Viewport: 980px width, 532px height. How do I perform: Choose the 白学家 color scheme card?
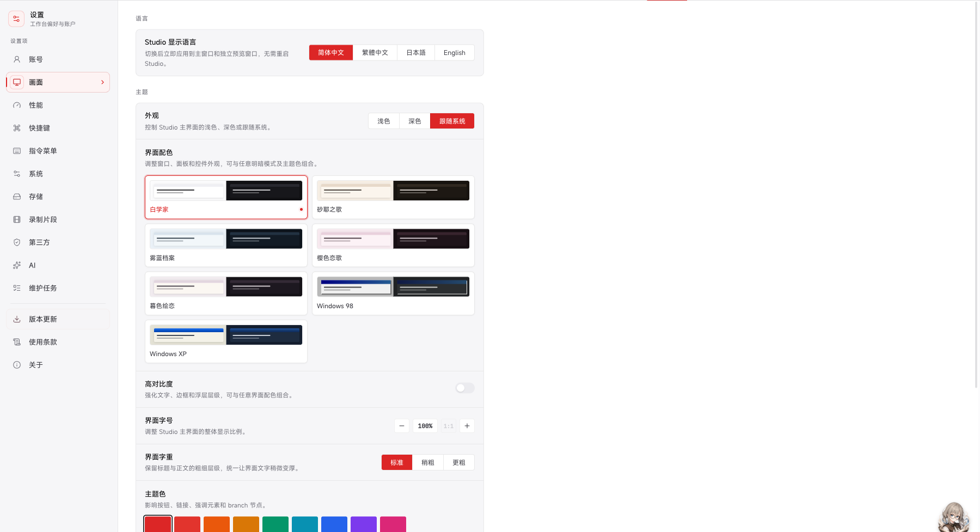226,197
